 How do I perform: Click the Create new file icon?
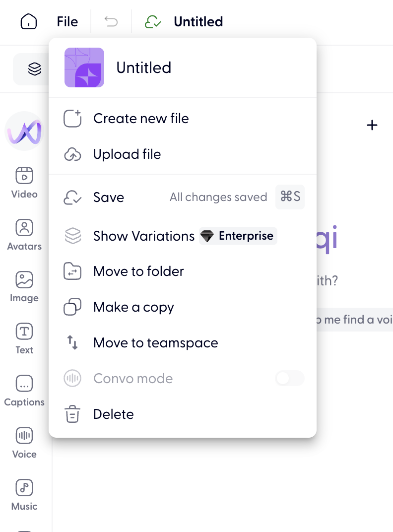tap(72, 119)
